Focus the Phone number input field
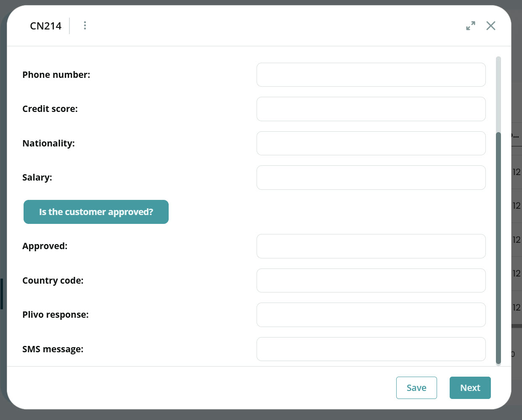Image resolution: width=522 pixels, height=420 pixels. 371,74
